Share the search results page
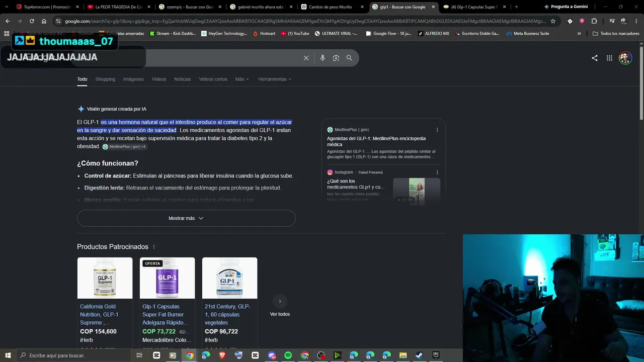The width and height of the screenshot is (644, 362). point(595,58)
